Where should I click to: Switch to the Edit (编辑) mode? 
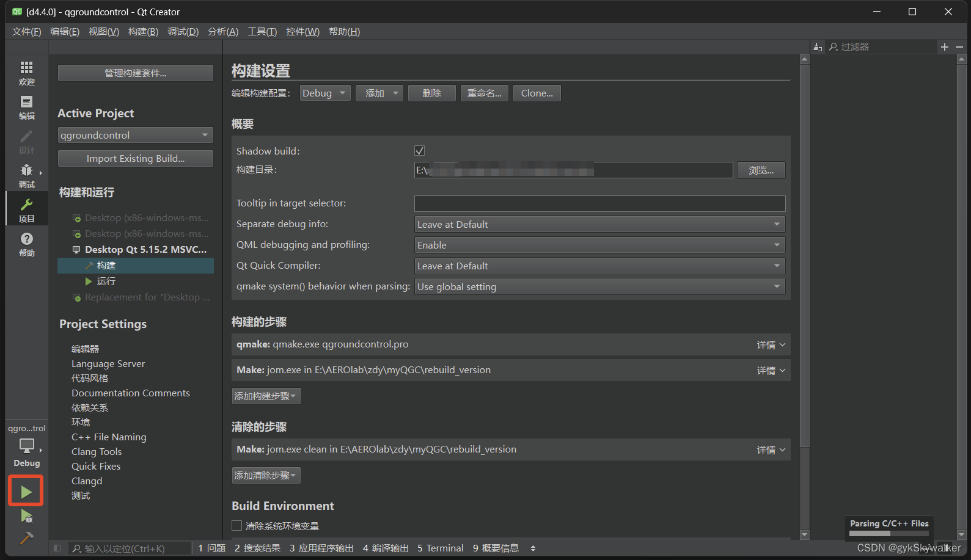click(26, 107)
